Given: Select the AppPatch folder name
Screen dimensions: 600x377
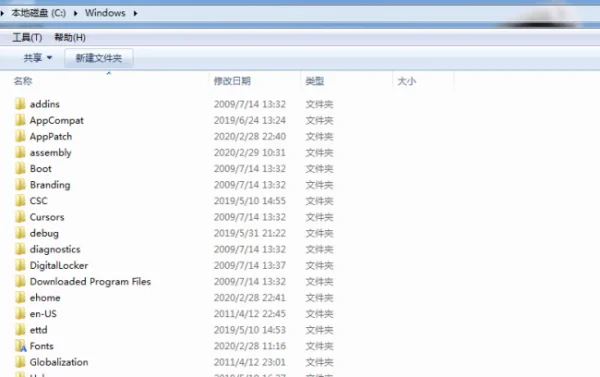Looking at the screenshot, I should coord(51,137).
